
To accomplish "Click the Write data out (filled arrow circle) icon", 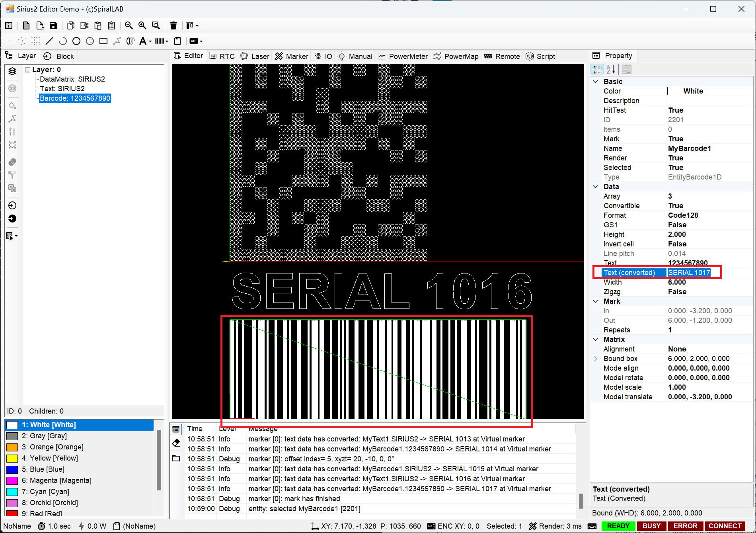I will point(12,219).
